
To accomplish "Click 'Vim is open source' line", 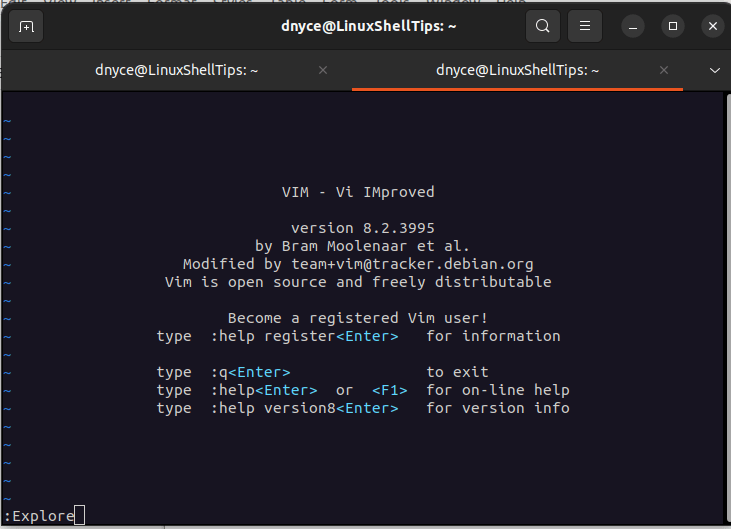I will point(358,282).
